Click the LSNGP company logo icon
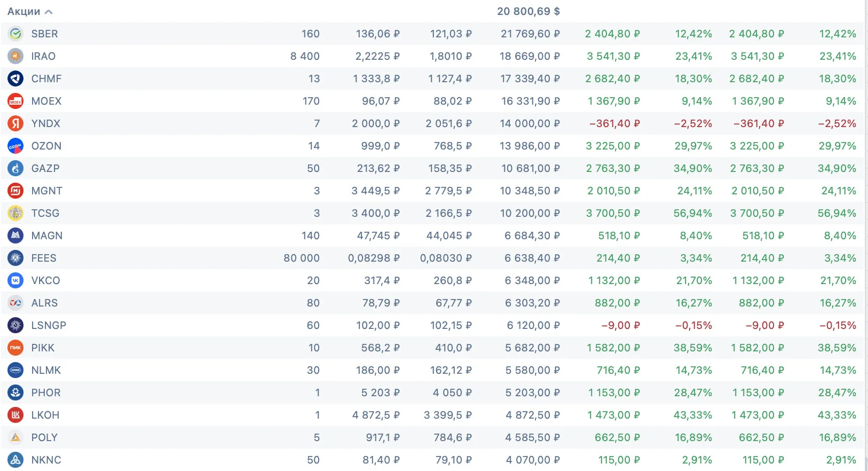 pyautogui.click(x=15, y=325)
